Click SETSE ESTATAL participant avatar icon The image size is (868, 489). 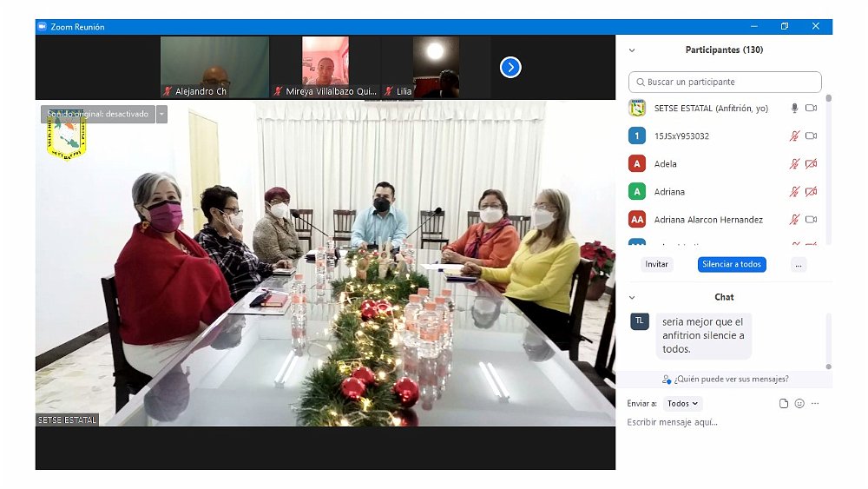pyautogui.click(x=637, y=109)
